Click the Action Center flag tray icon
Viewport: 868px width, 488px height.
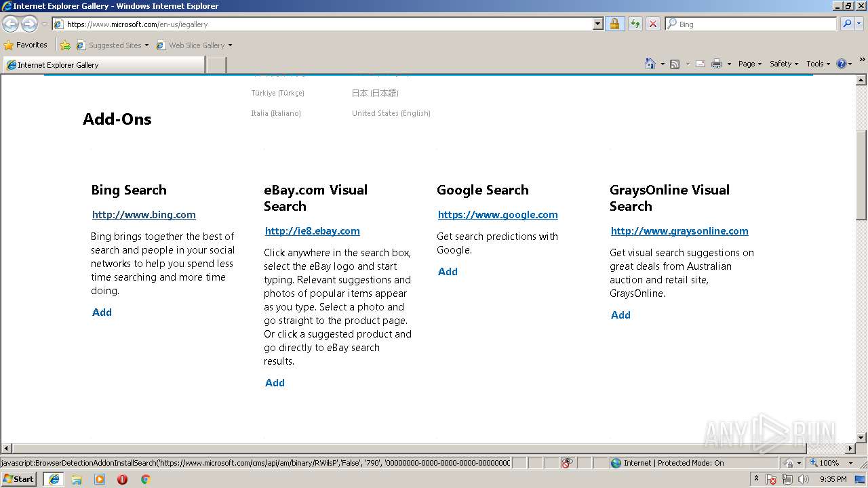(772, 479)
